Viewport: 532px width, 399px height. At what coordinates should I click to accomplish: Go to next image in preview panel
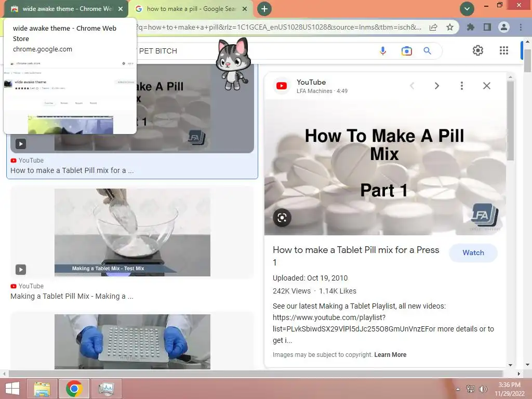tap(436, 86)
